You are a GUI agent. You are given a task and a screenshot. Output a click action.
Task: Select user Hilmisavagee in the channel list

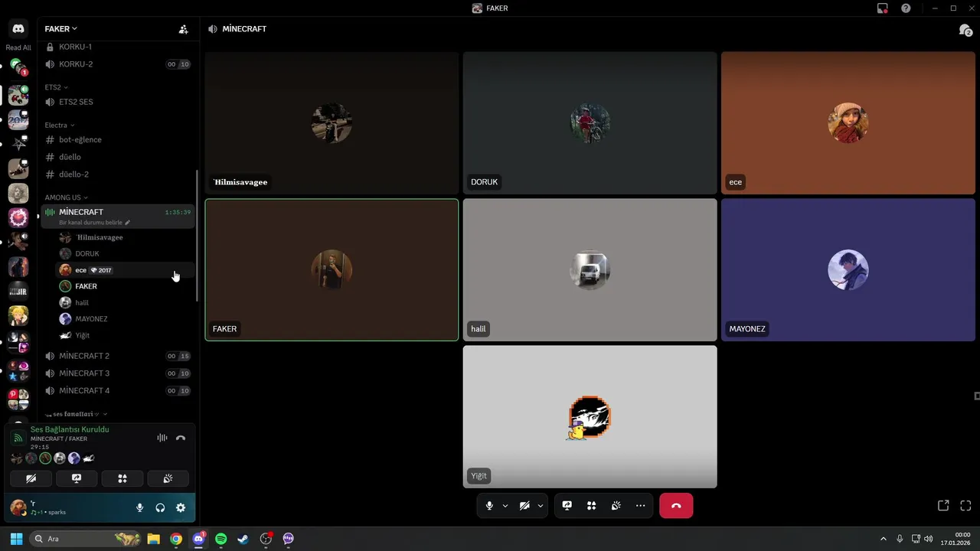click(126, 237)
